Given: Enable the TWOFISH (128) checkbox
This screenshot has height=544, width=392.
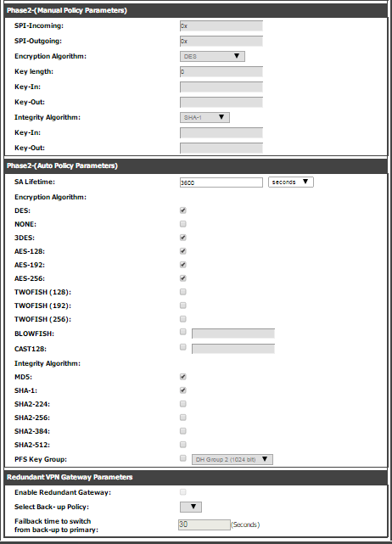Looking at the screenshot, I should (182, 291).
